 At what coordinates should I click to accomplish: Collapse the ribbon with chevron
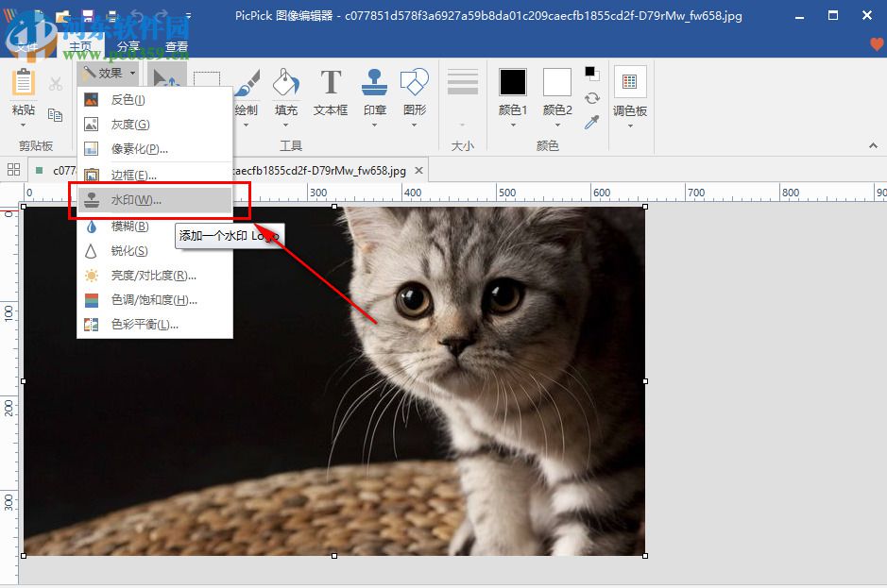tap(874, 146)
